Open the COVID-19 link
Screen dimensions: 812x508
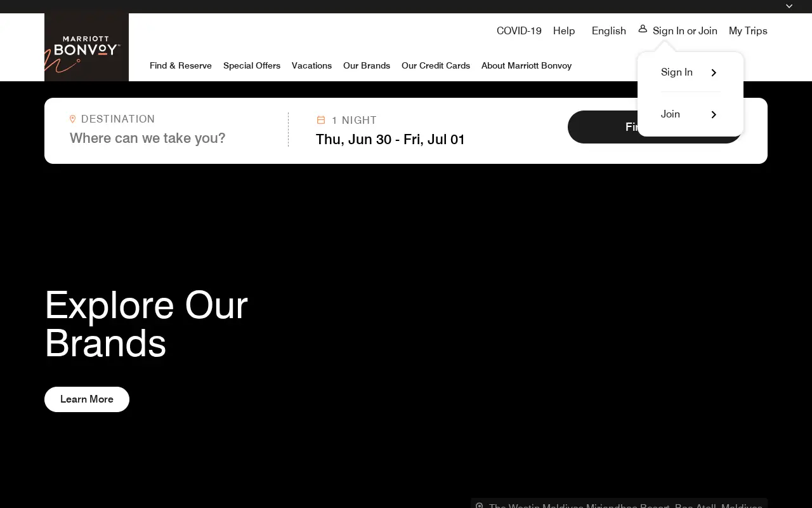pyautogui.click(x=519, y=30)
